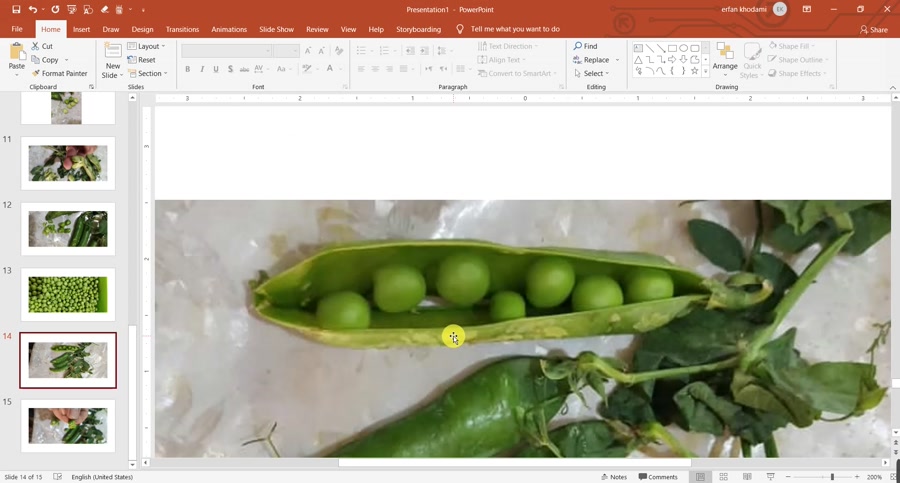Start slide show from status bar icon
The image size is (900, 483).
770,477
